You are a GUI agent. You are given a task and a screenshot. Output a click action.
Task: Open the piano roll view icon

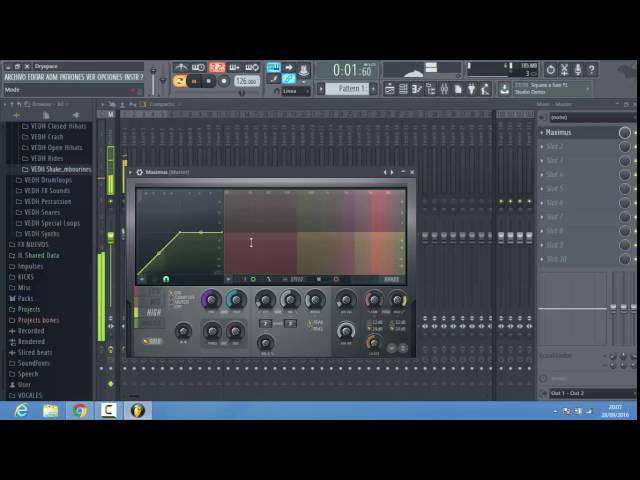click(417, 89)
